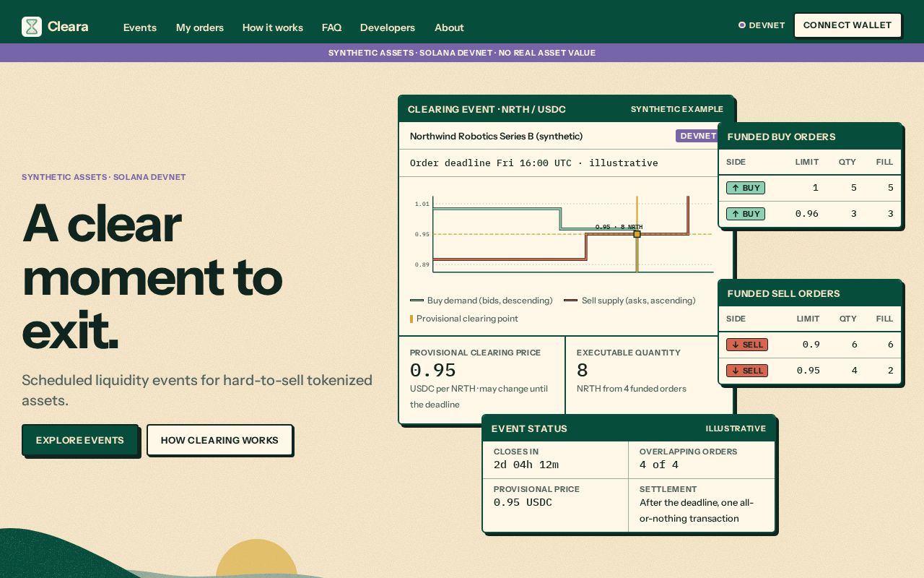Open the Events menu item
The height and width of the screenshot is (578, 924).
pyautogui.click(x=140, y=27)
